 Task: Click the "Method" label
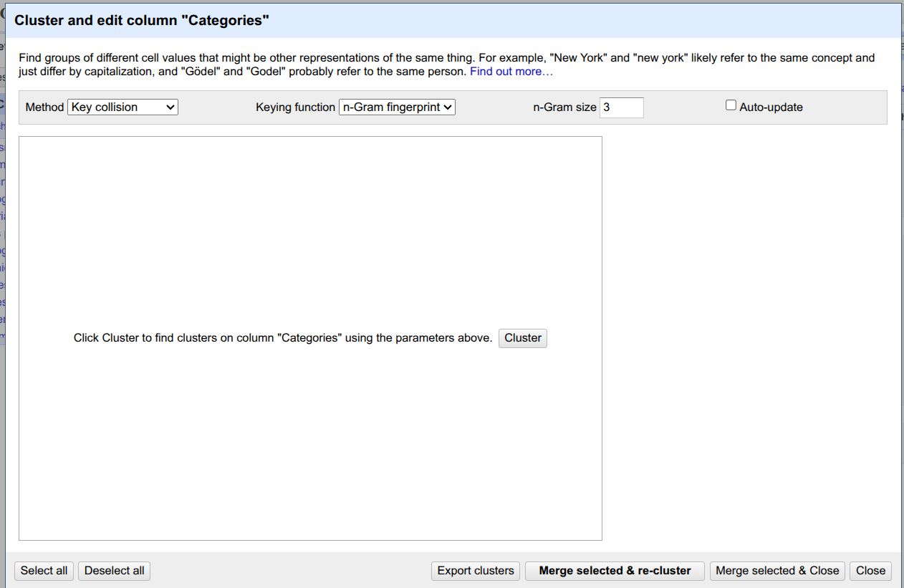point(44,107)
